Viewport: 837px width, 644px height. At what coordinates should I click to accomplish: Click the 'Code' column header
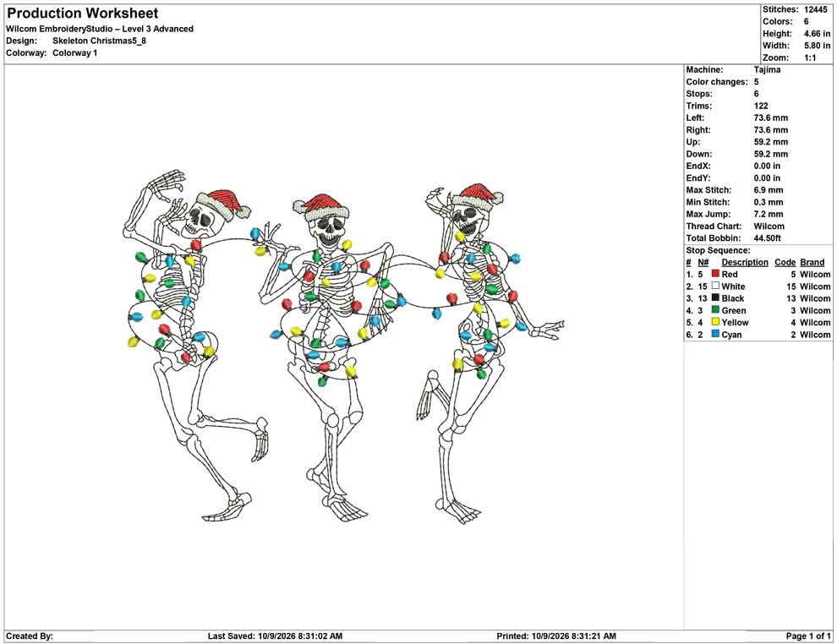click(x=785, y=262)
